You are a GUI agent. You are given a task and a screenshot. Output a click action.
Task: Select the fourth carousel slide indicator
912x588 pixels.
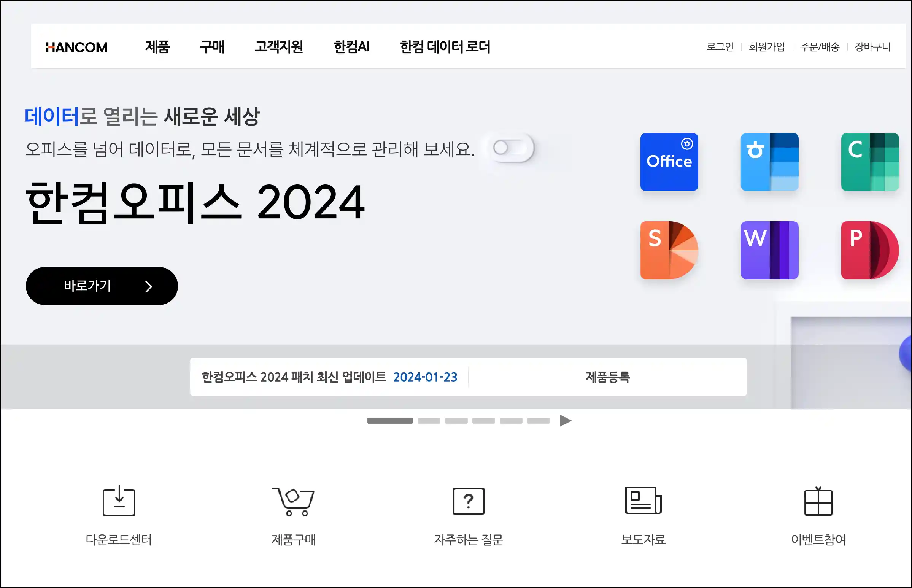pyautogui.click(x=484, y=421)
